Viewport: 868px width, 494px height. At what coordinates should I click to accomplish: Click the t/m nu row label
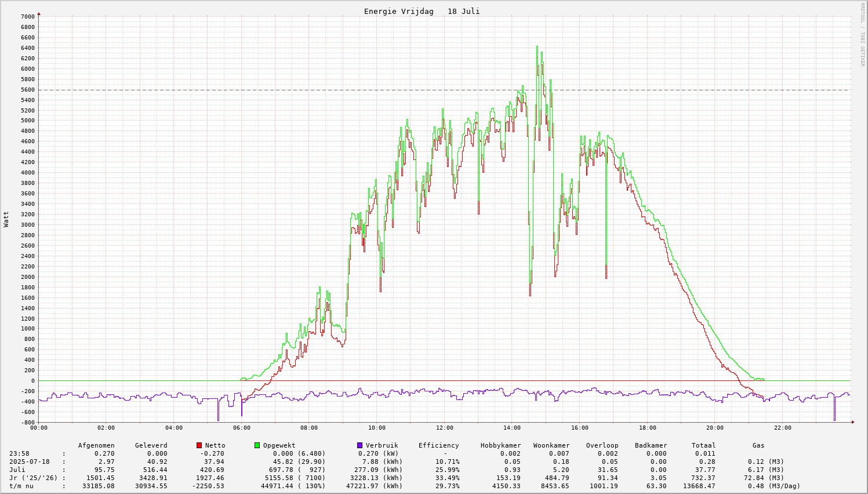tap(21, 486)
